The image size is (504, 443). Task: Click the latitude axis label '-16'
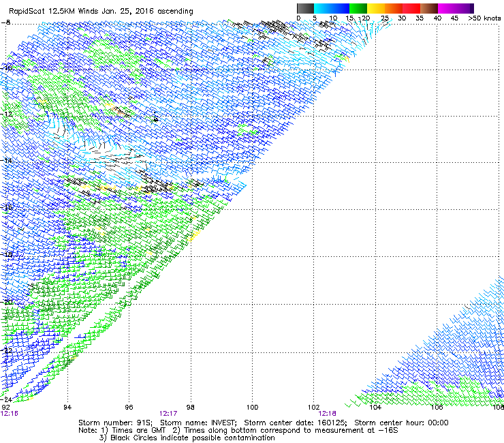[x=6, y=207]
